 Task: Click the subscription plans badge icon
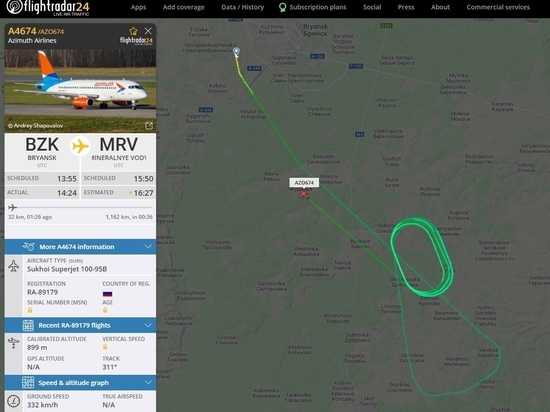point(282,7)
